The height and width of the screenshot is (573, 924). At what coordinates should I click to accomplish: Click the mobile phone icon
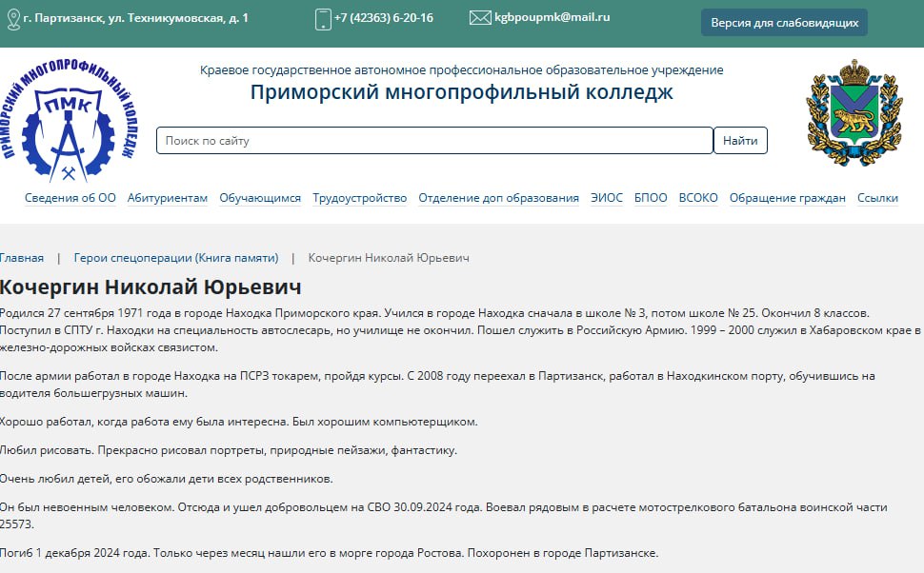(322, 19)
